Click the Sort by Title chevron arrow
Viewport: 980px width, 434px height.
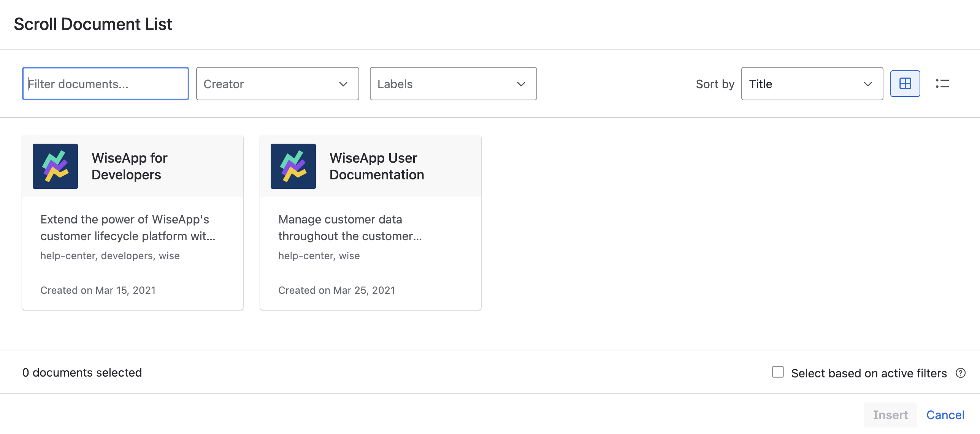pos(867,84)
